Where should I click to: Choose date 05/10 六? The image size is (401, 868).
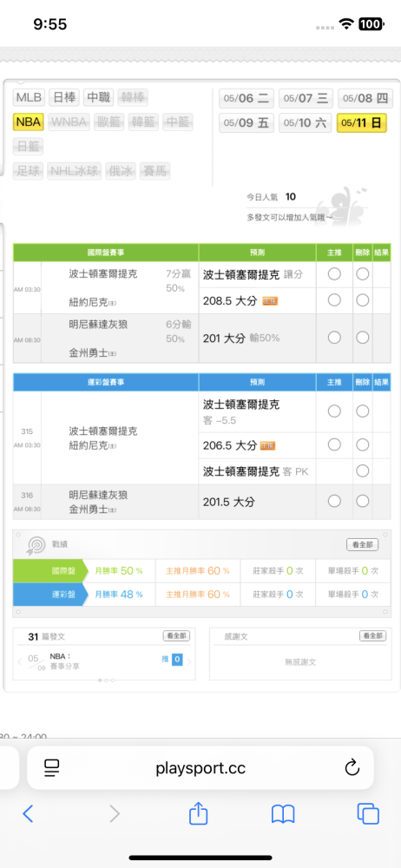point(305,123)
